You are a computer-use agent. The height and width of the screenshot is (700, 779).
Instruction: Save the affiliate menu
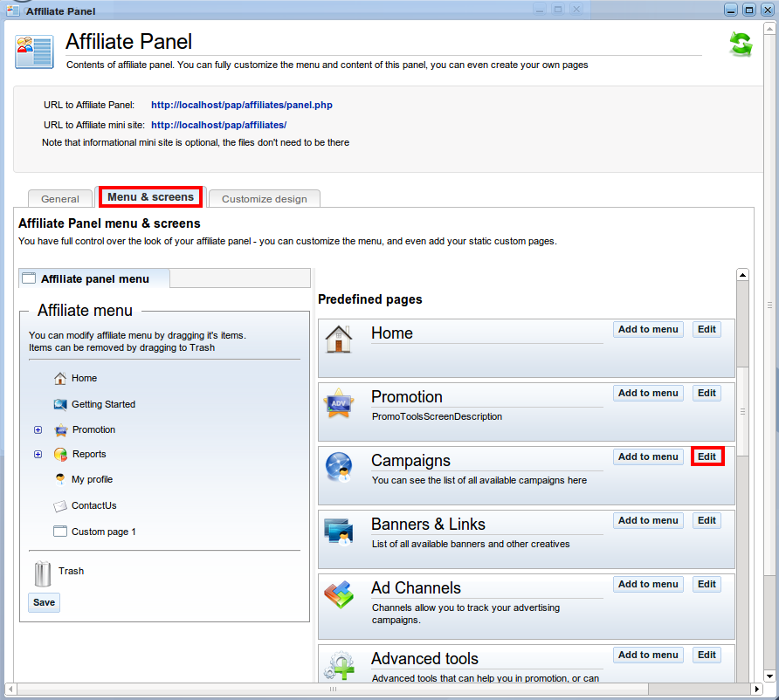45,602
